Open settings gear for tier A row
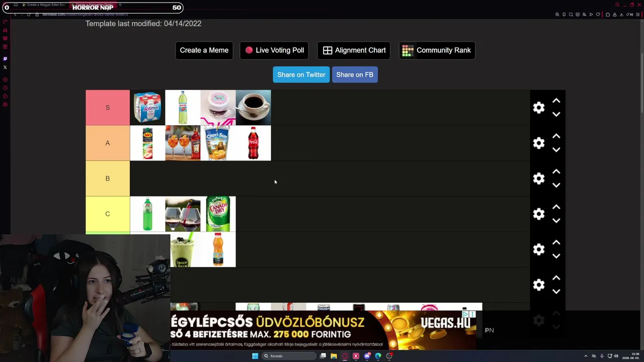This screenshot has width=644, height=362. (x=539, y=143)
